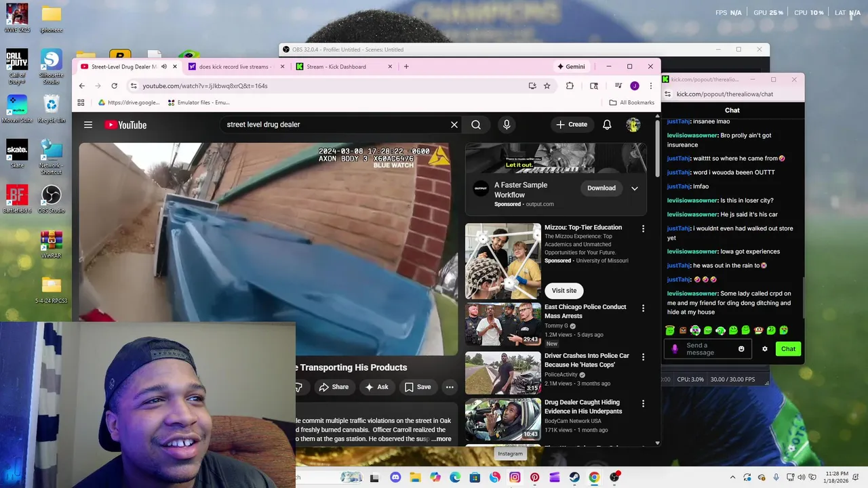868x488 pixels.
Task: Click Visit site on Mizzou ad
Action: (x=564, y=291)
